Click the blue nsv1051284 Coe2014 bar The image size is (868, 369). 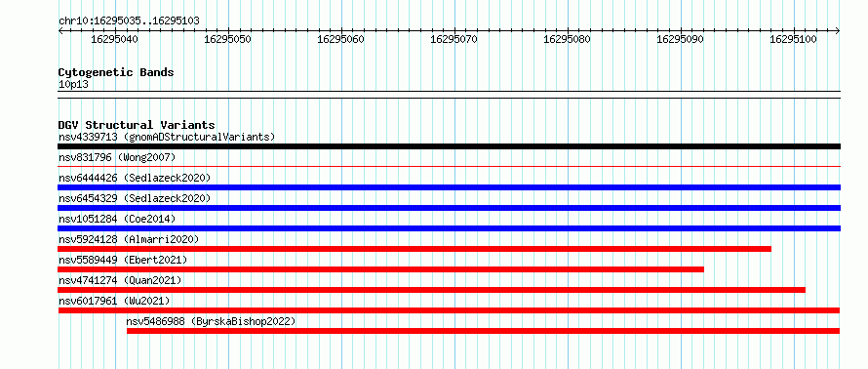(449, 228)
